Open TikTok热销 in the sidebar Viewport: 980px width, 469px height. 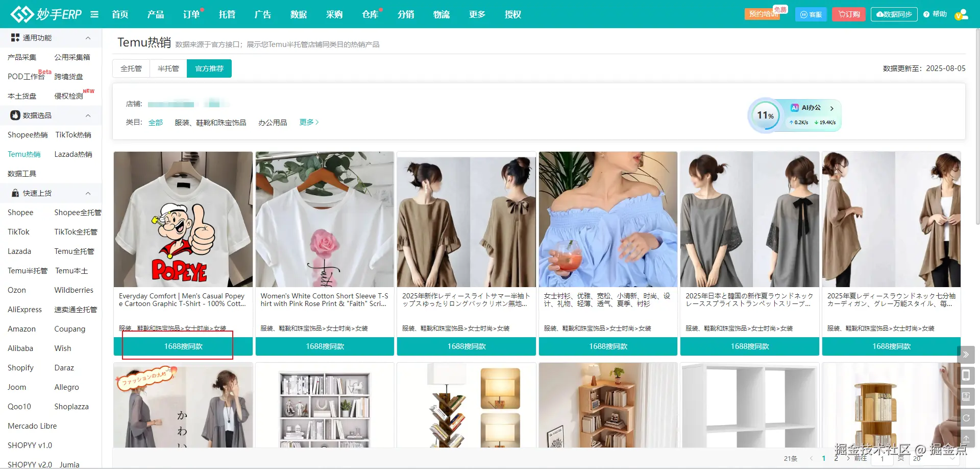pyautogui.click(x=73, y=135)
